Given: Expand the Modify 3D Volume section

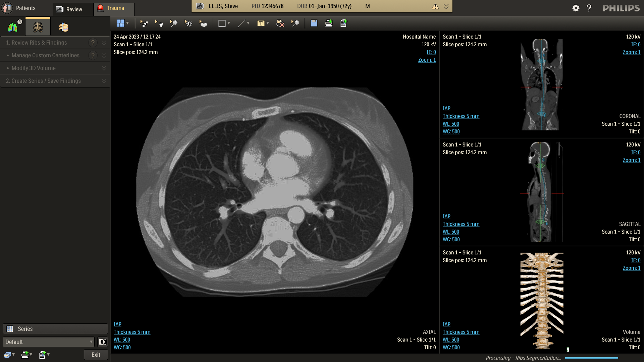Looking at the screenshot, I should point(104,68).
